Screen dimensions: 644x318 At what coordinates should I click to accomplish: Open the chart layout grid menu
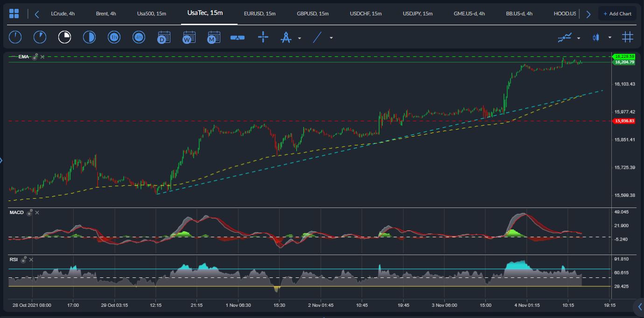click(x=14, y=14)
